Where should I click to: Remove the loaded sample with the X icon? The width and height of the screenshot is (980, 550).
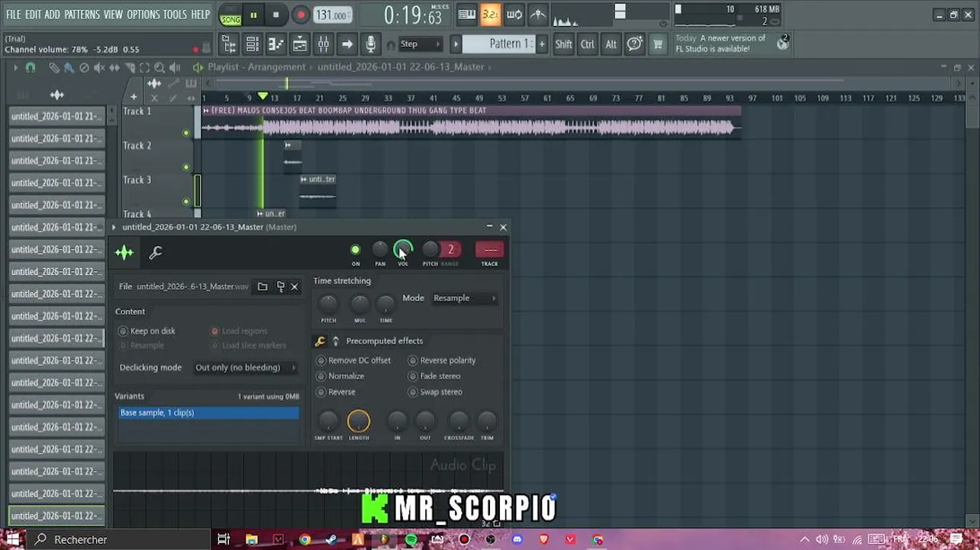pos(295,286)
